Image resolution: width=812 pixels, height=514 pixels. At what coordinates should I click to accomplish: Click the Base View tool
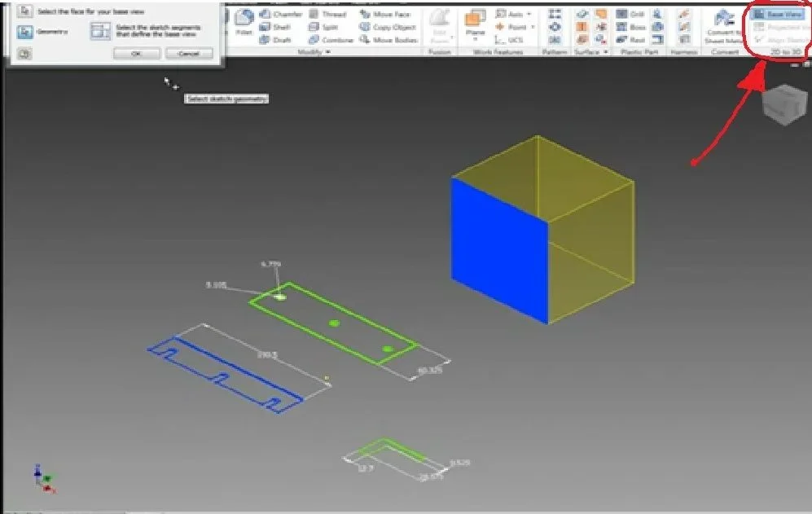coord(779,15)
